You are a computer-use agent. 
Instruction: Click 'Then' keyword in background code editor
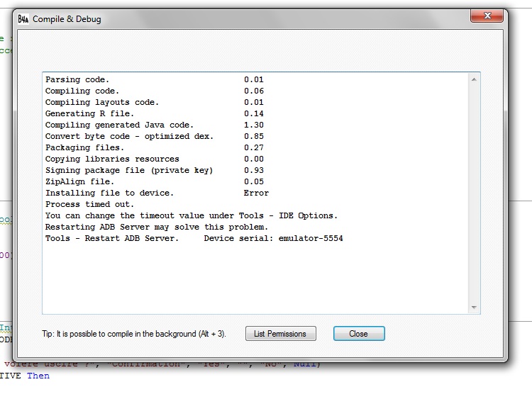coord(38,376)
